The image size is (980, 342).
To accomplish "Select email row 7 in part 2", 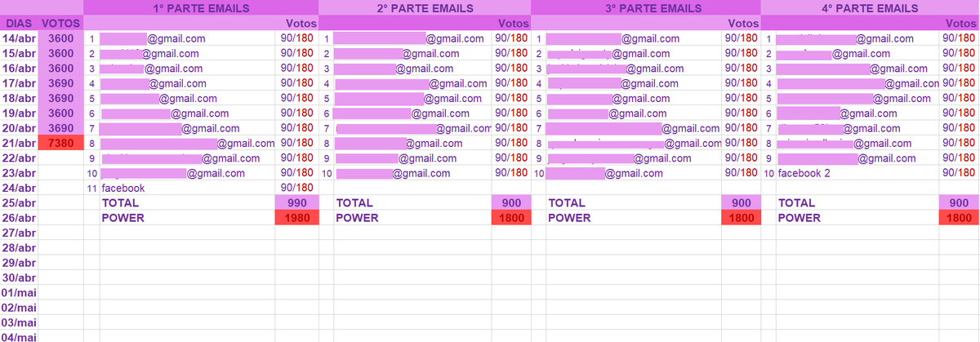I will click(x=413, y=128).
